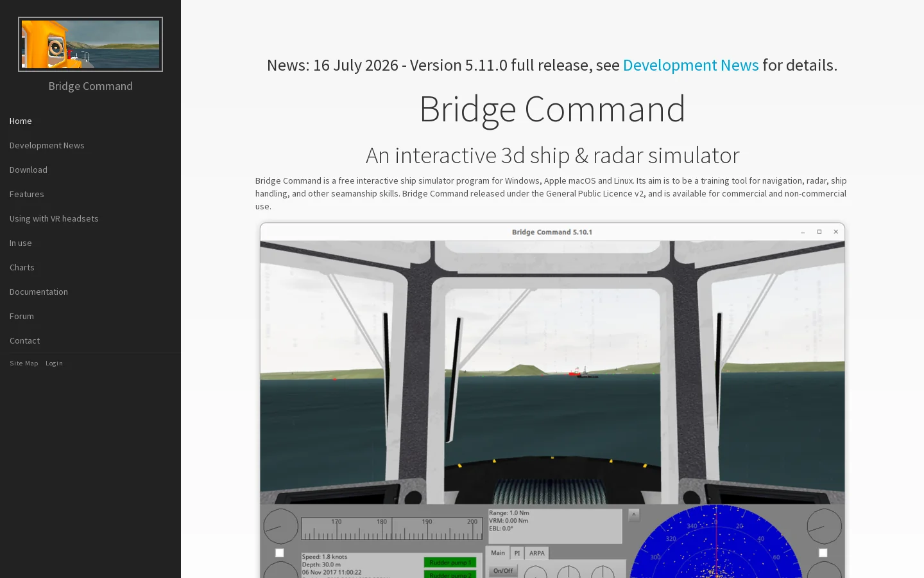Click the Bridge Command sidebar title text
The width and height of the screenshot is (924, 578).
coord(90,86)
